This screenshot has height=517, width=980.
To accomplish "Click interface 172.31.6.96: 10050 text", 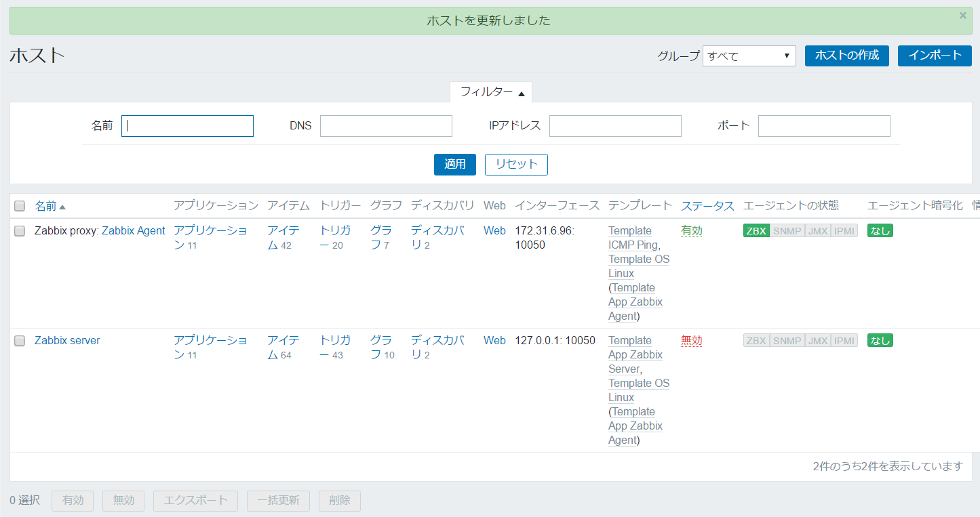I will [546, 238].
